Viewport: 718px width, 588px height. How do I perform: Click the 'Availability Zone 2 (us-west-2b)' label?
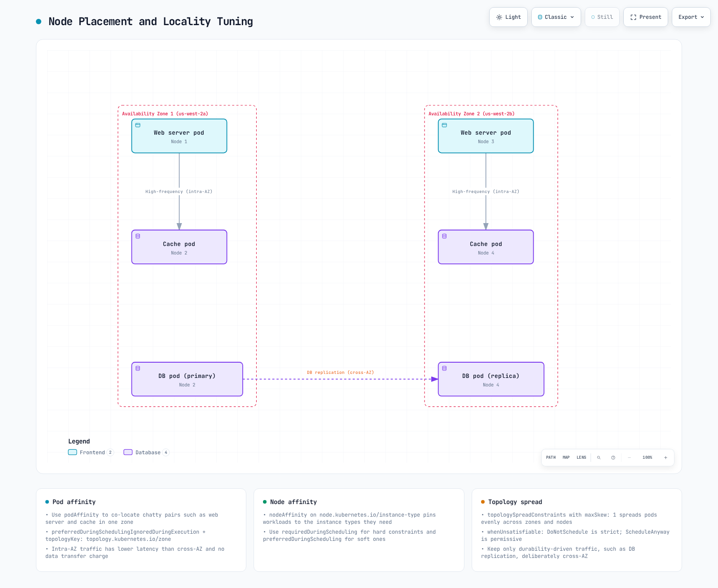472,114
